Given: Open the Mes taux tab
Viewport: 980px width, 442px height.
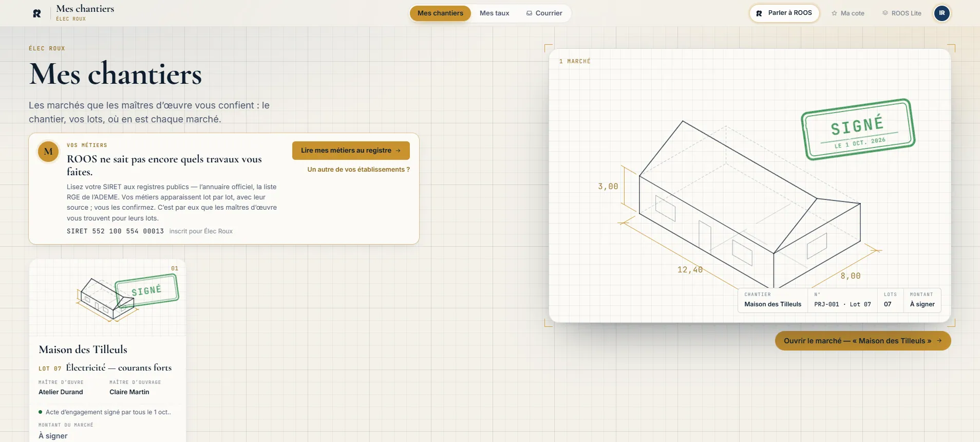Looking at the screenshot, I should [x=495, y=13].
